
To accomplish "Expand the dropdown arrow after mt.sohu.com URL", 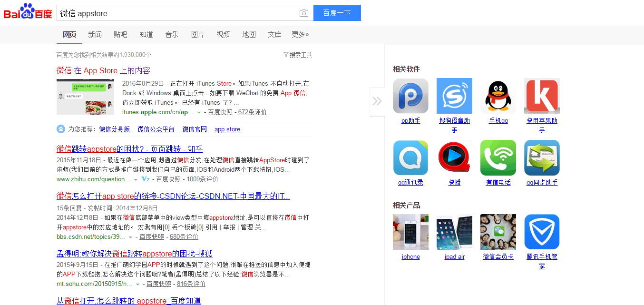I will click(x=137, y=285).
